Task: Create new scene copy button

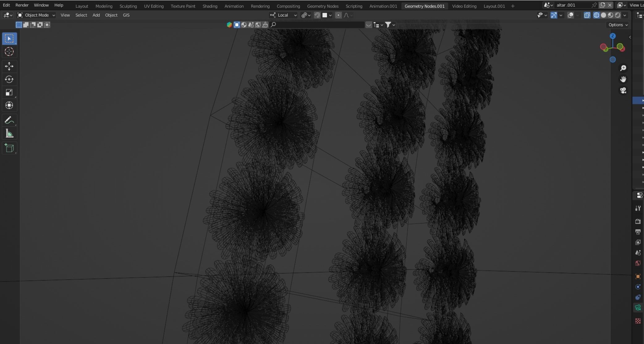Action: point(602,5)
